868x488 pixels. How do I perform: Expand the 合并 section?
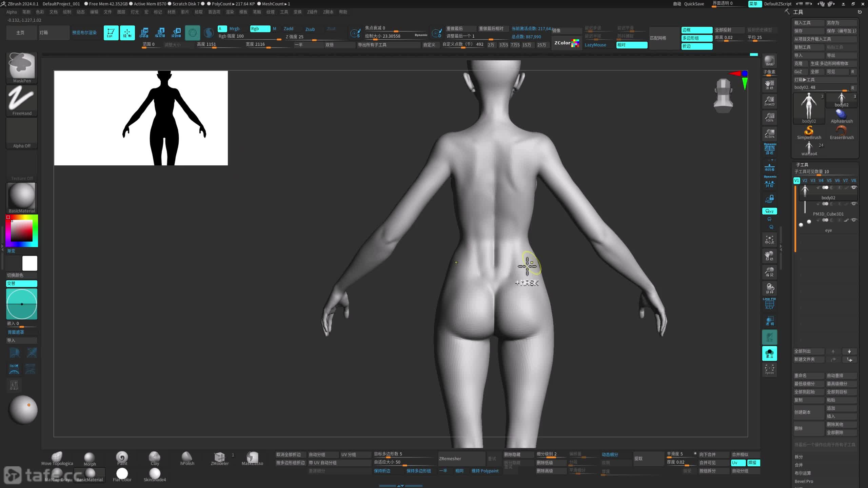coord(798,465)
